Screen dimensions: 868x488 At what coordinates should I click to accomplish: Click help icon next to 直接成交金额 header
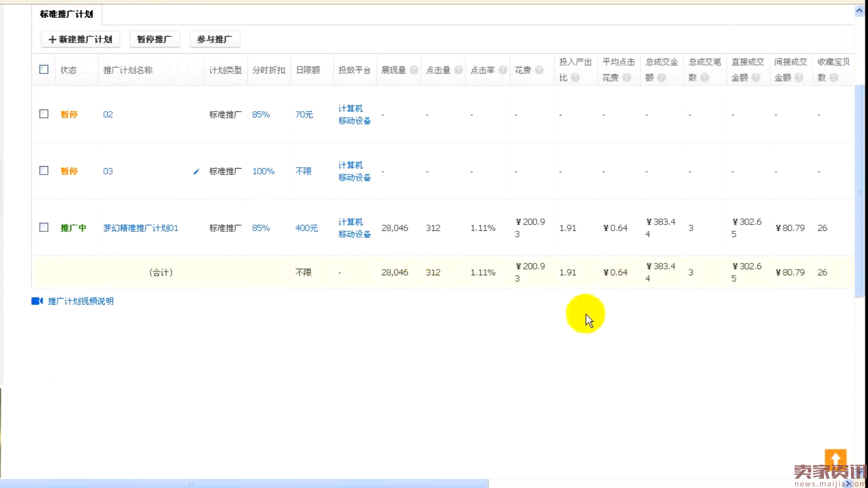coord(756,78)
